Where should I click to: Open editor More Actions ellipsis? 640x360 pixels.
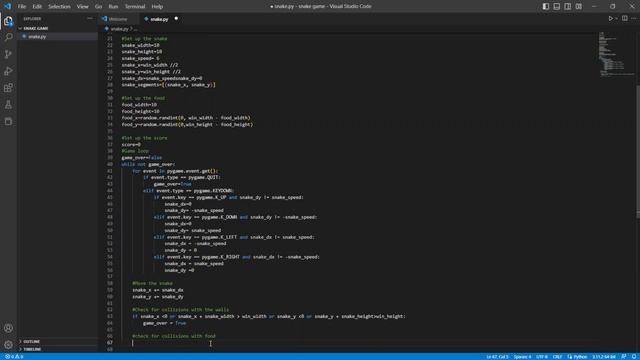tap(634, 18)
